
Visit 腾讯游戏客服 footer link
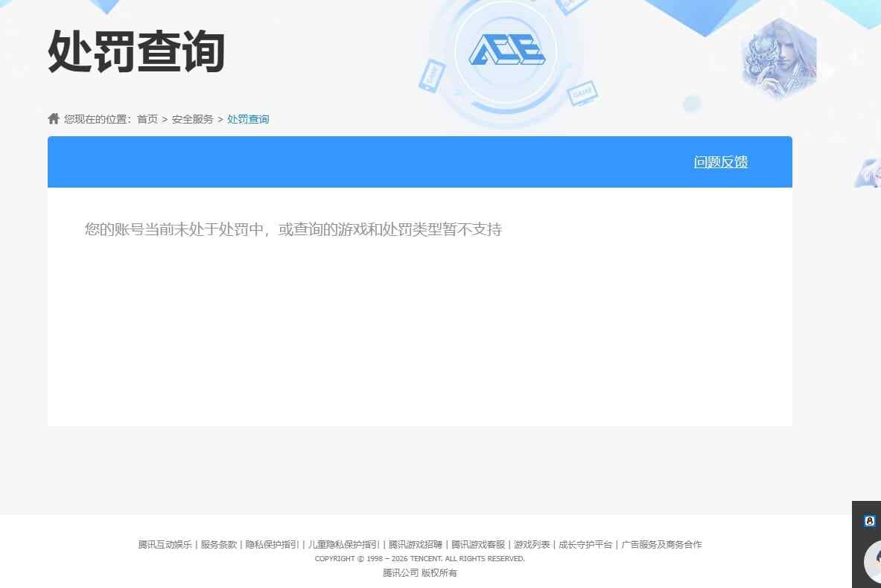[478, 544]
